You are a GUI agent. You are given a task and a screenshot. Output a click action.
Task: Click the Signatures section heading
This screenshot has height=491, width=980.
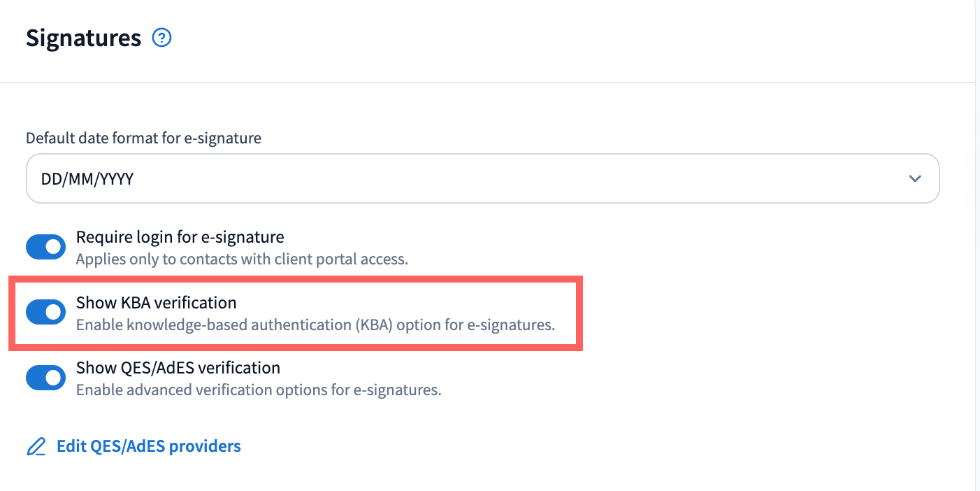point(83,38)
